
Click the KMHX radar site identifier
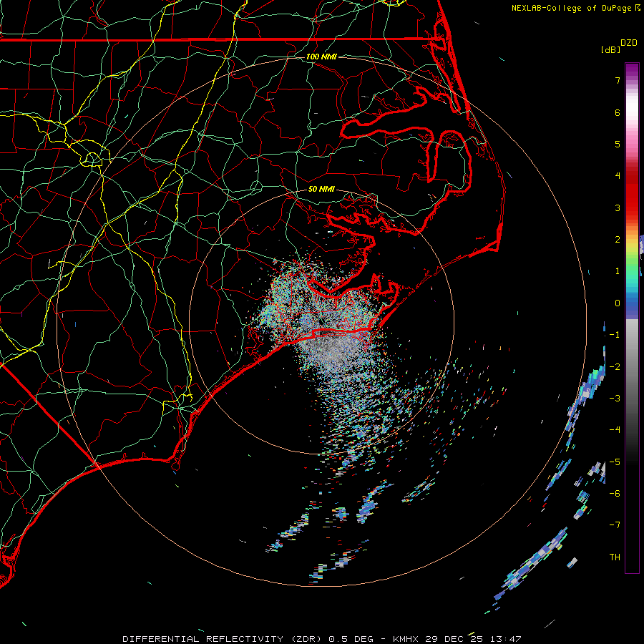pyautogui.click(x=406, y=639)
